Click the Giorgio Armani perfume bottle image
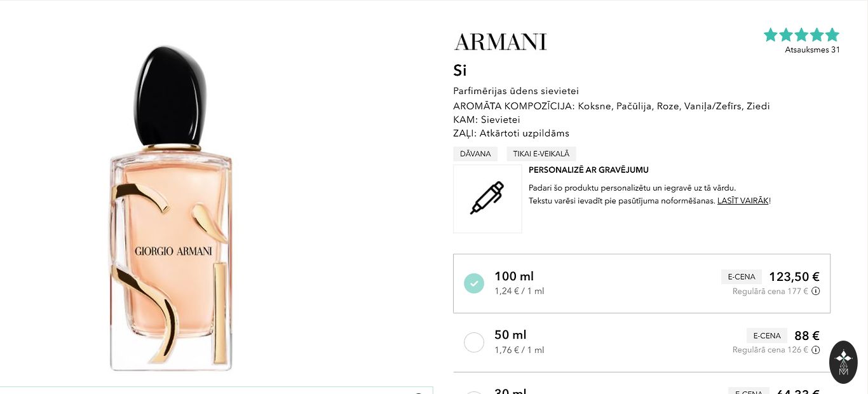 [x=172, y=210]
